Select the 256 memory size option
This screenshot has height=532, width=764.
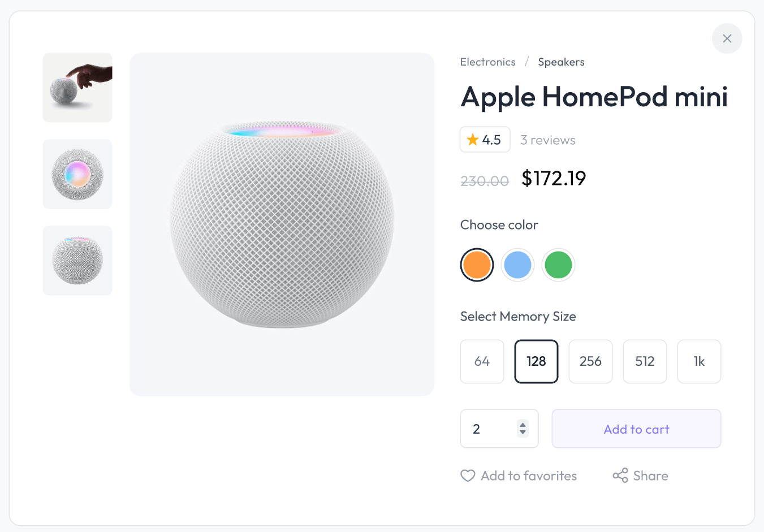pyautogui.click(x=590, y=361)
